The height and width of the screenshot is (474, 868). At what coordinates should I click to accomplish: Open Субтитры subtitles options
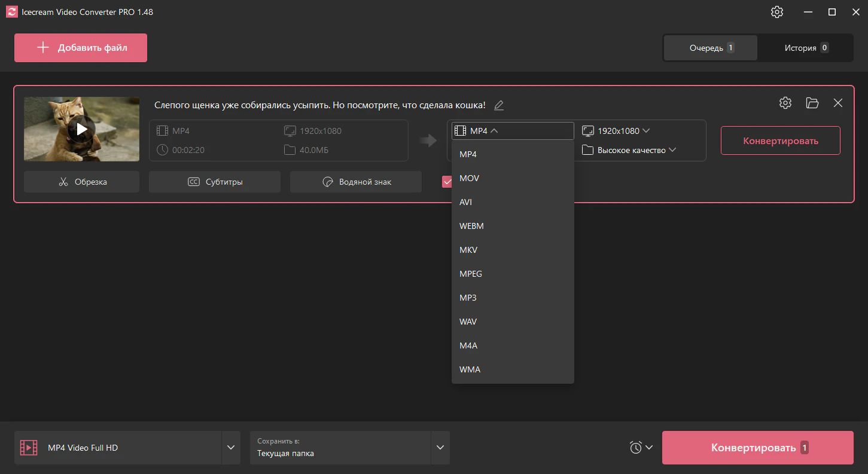click(215, 182)
